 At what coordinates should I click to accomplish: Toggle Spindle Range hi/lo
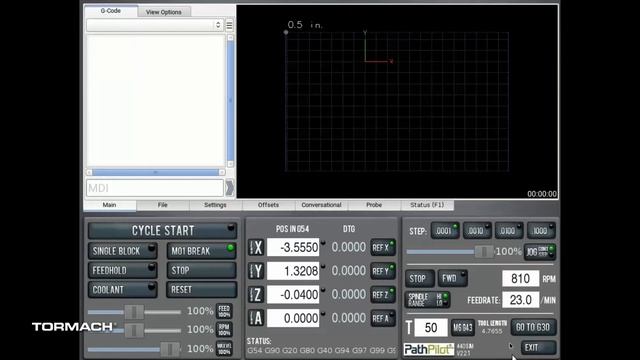point(427,300)
